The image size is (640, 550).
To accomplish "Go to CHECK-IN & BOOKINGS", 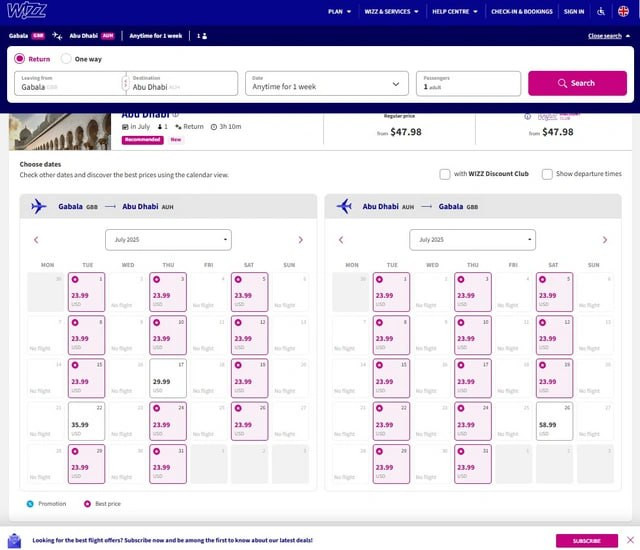I will pos(522,11).
